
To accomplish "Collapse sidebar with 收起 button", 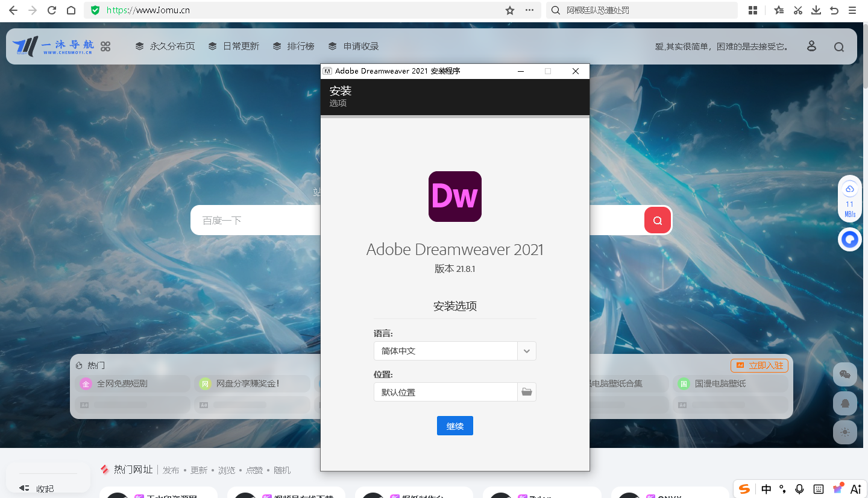I will [36, 489].
